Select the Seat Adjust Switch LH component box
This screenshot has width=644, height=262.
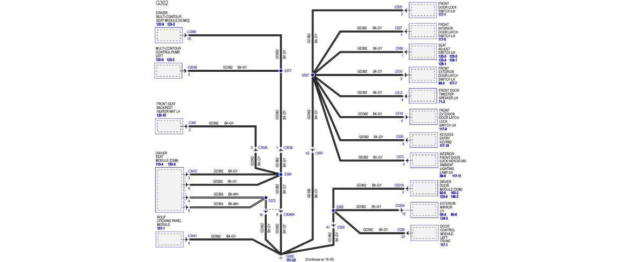coord(423,51)
